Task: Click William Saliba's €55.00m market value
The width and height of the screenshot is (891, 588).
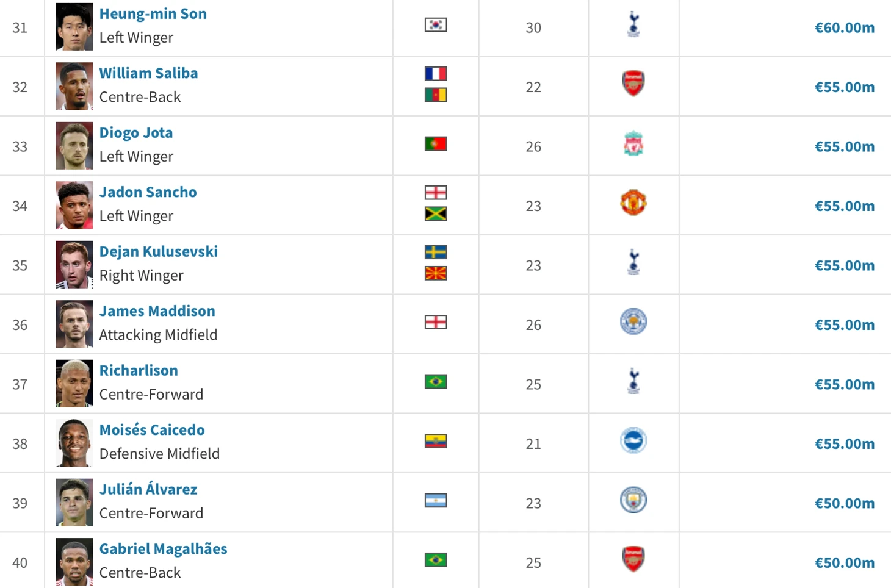Action: tap(845, 87)
